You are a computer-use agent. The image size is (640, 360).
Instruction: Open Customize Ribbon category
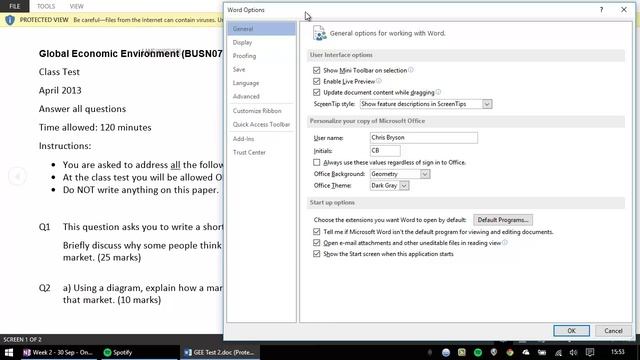(261, 111)
